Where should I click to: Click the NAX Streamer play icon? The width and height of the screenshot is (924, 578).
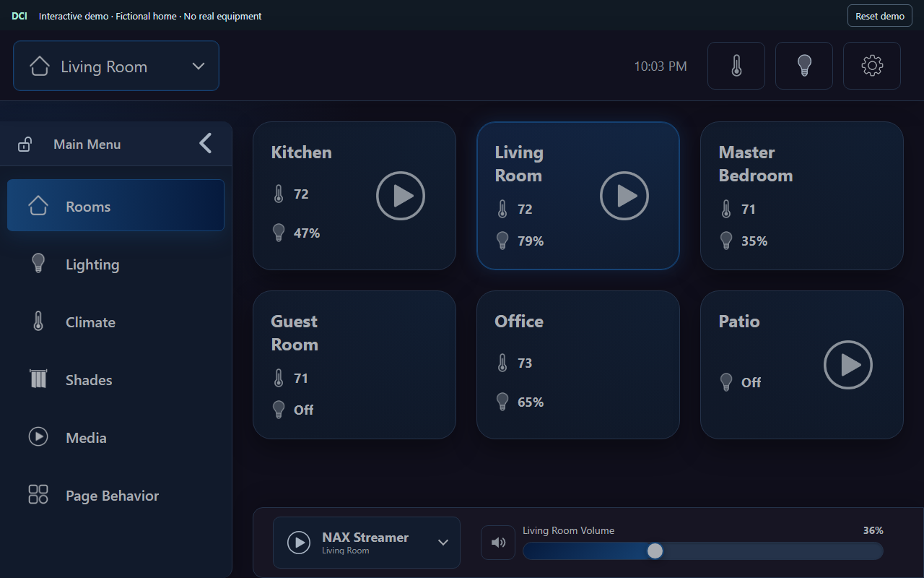click(x=299, y=543)
